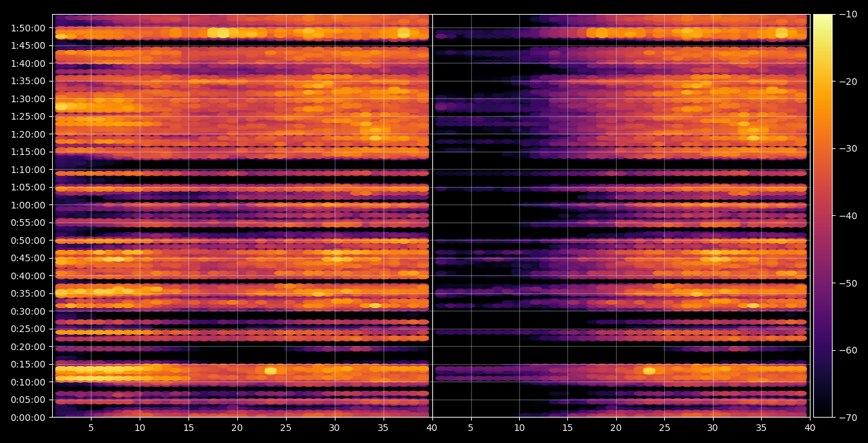868x443 pixels.
Task: Select x-axis label 15 under right heatmap
Action: tap(567, 428)
